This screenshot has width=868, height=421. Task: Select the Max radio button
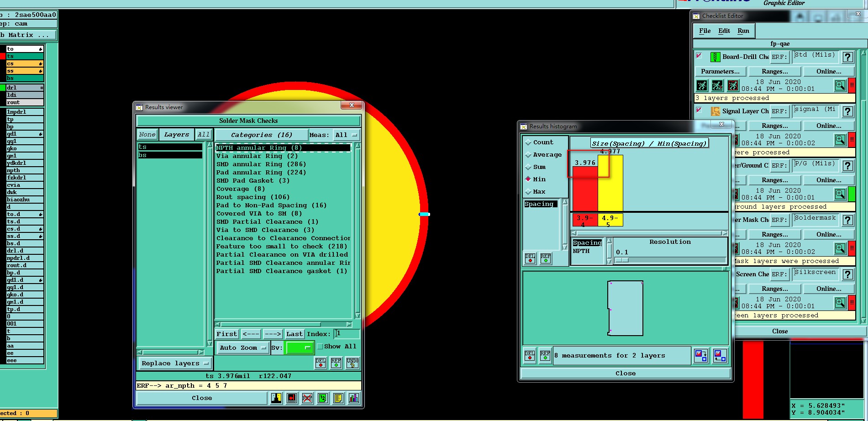tap(528, 192)
